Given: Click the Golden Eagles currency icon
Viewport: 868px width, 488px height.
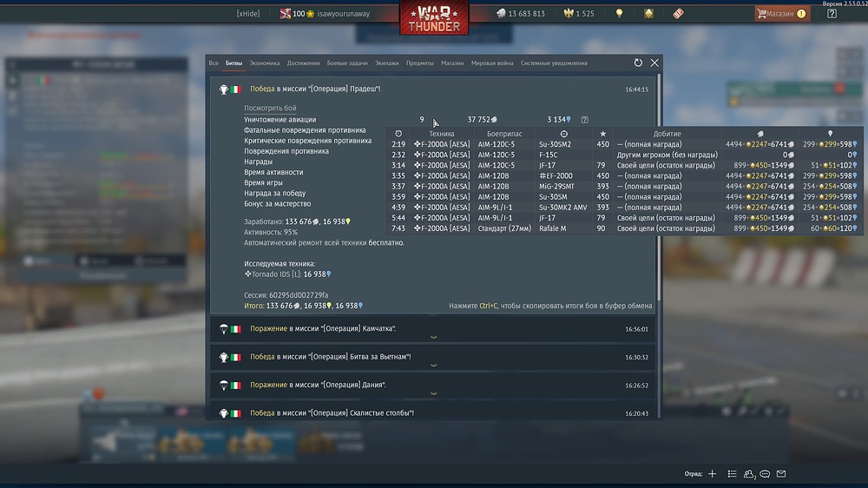Looking at the screenshot, I should [569, 14].
